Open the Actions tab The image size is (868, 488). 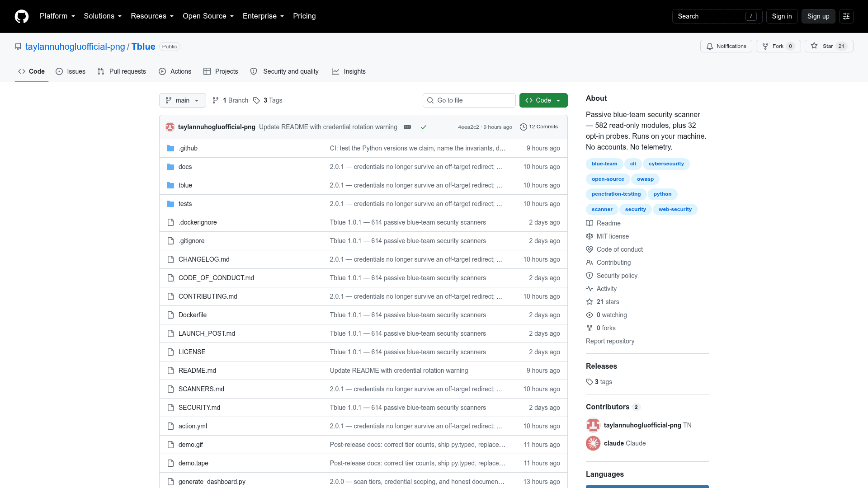pos(175,71)
